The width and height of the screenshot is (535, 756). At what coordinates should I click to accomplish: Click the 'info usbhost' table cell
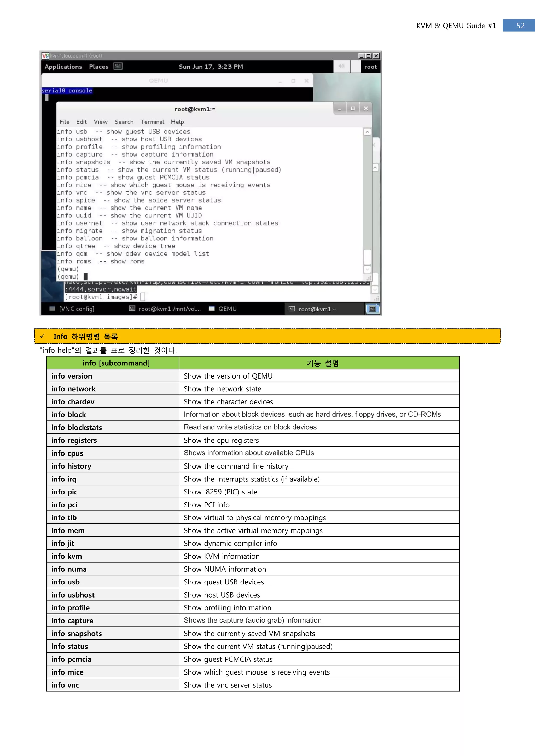113,595
